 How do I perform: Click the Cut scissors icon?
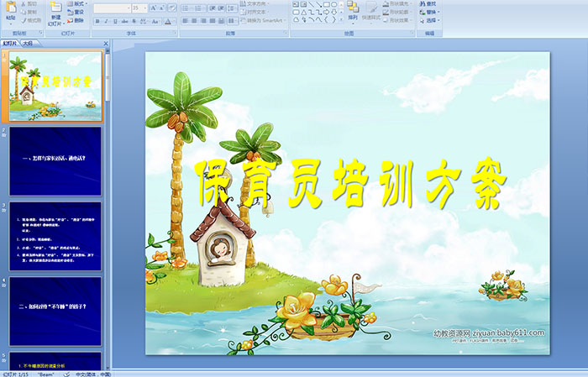(x=24, y=3)
